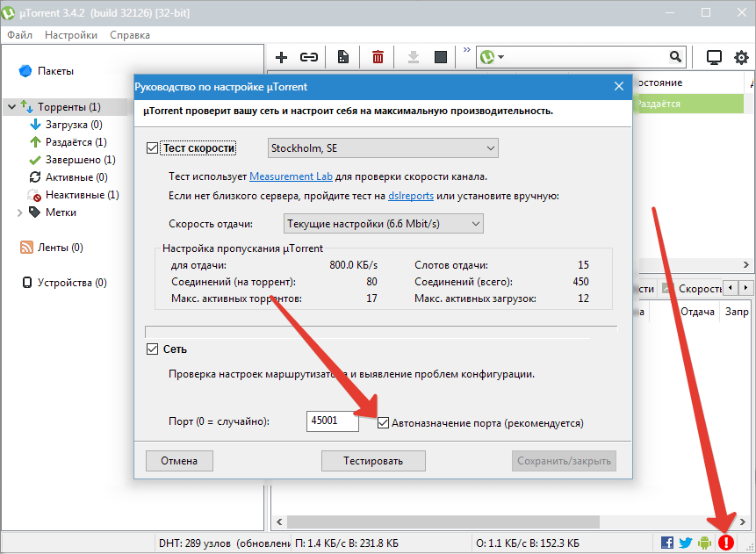Open the Справка menu

[x=130, y=35]
